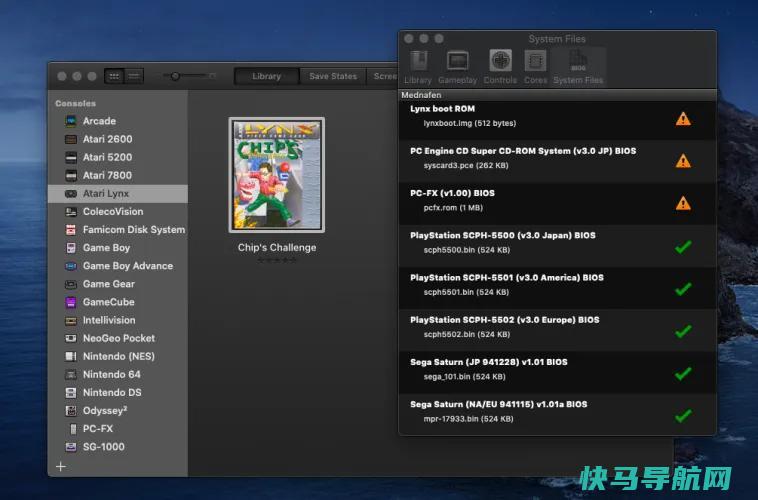Select Arcade in the consoles sidebar

117,121
